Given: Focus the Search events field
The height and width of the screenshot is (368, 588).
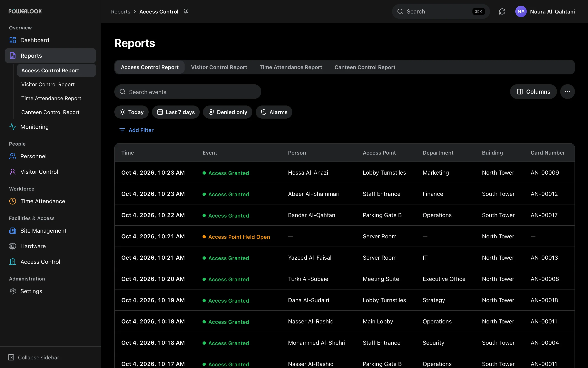Looking at the screenshot, I should 188,92.
